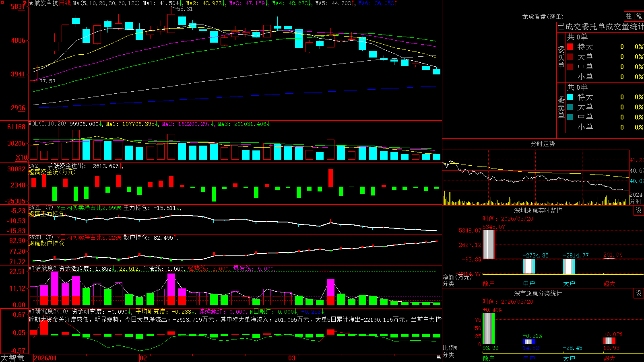Click the 03 month marker on timeline
644x362 pixels.
292,358
